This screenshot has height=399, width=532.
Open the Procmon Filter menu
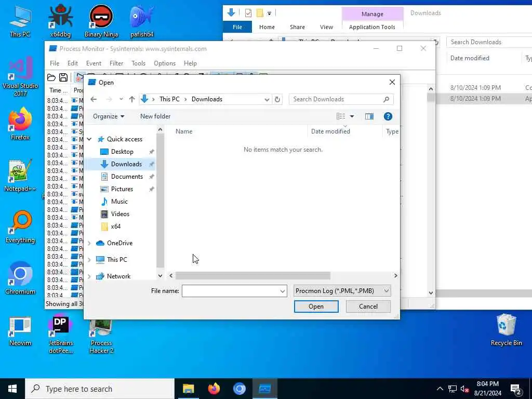pos(116,63)
